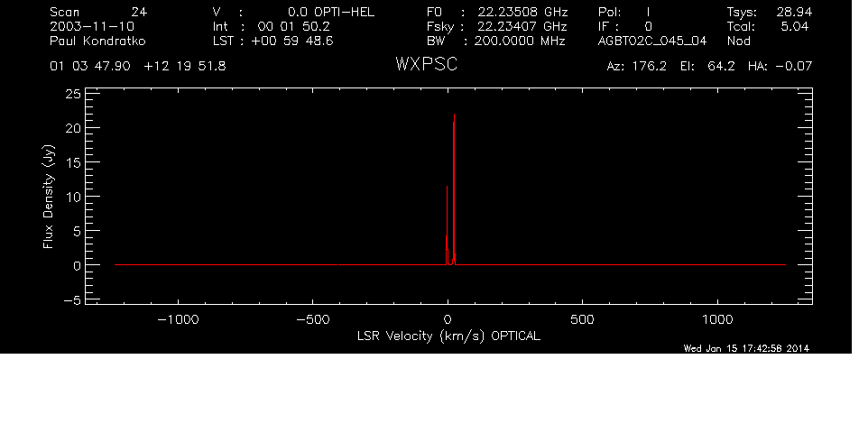868x442 pixels.
Task: Select the 0.0 OPTI-HEL velocity value
Action: click(x=331, y=12)
